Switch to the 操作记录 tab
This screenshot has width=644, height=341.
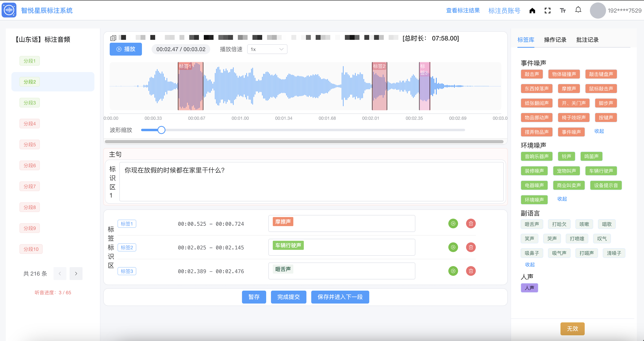click(x=555, y=40)
